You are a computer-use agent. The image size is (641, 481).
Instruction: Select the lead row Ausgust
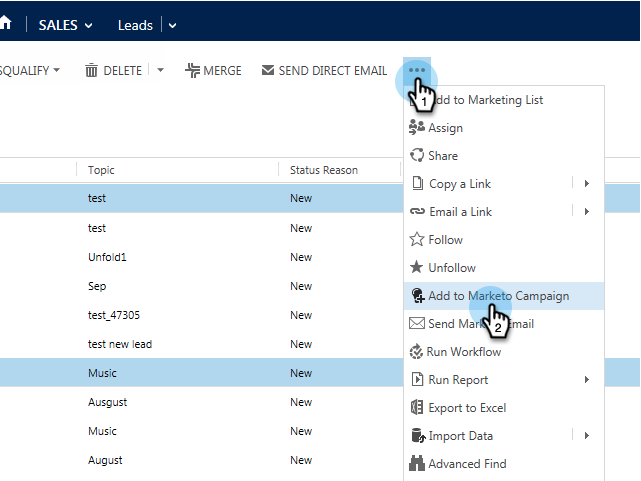click(x=202, y=402)
